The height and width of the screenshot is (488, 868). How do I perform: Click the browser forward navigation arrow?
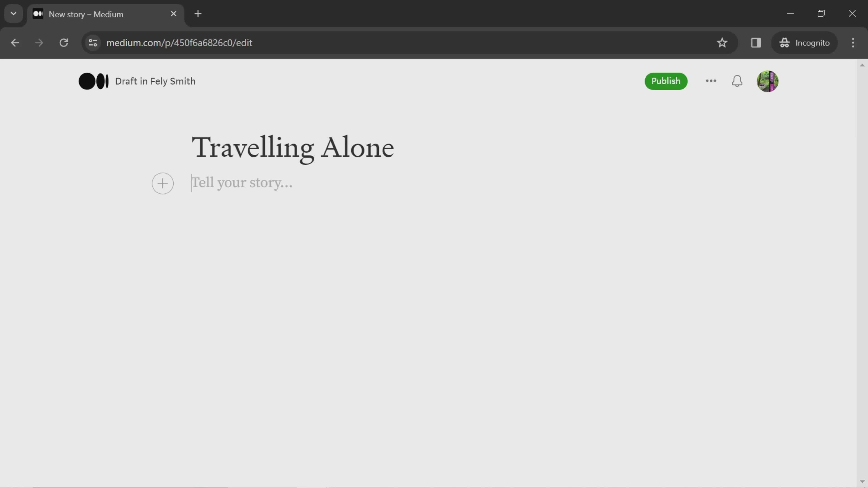39,42
